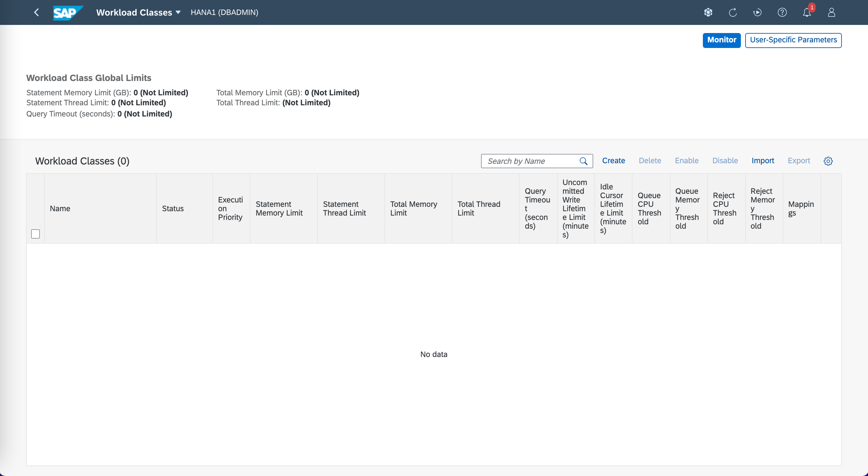Click the Total Memory Limit column header
Image resolution: width=868 pixels, height=476 pixels.
(413, 208)
